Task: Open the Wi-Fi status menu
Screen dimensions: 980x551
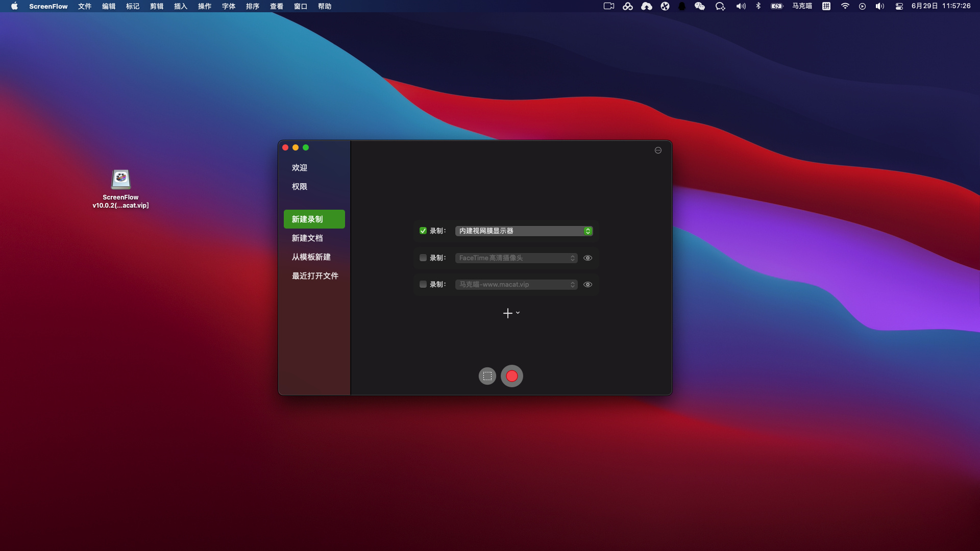Action: coord(845,6)
